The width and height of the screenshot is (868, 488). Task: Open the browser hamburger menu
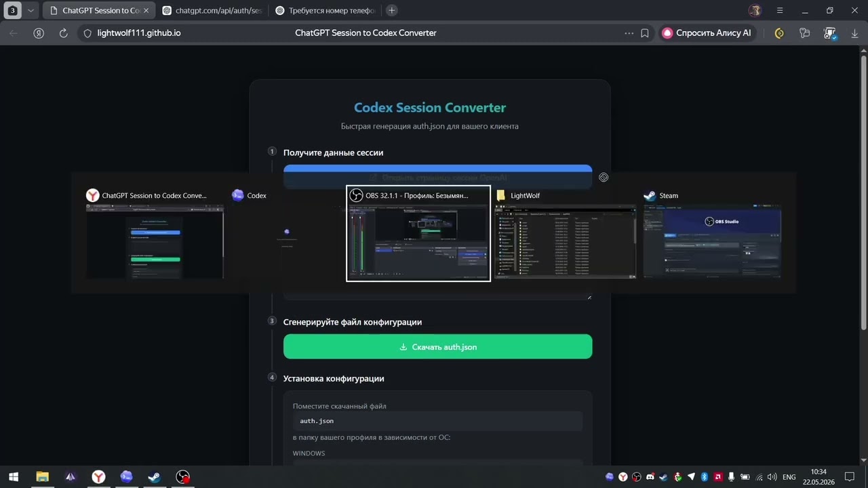pos(780,11)
